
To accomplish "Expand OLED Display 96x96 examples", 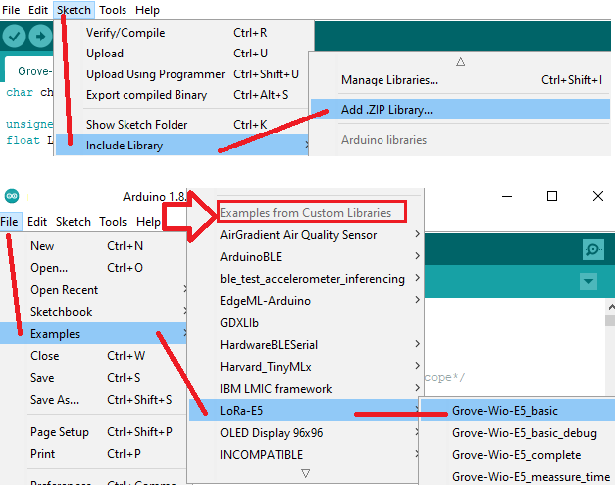I will coord(304,433).
